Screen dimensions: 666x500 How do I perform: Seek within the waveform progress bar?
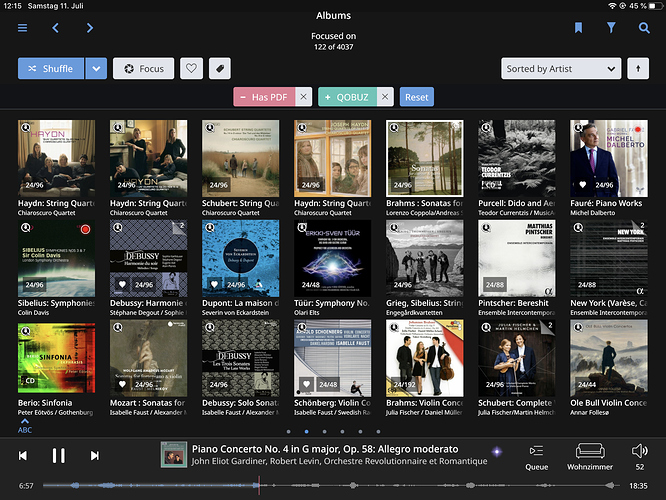(x=331, y=485)
